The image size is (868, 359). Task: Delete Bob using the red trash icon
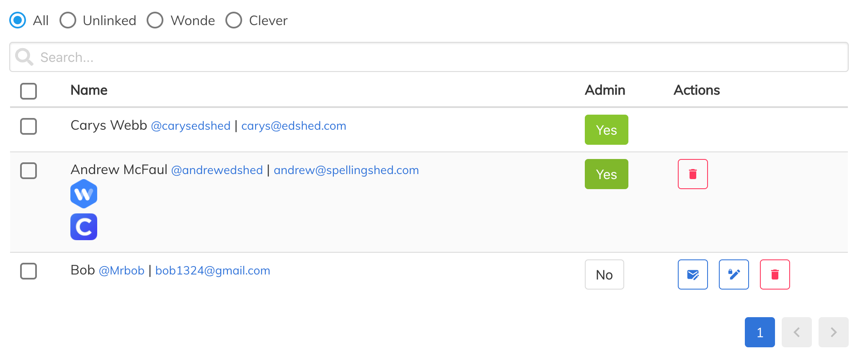point(775,274)
